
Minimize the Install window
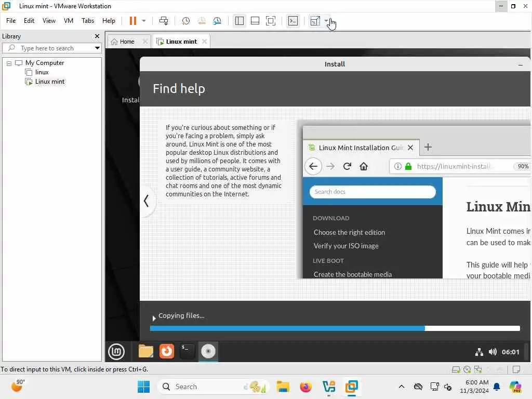click(521, 64)
